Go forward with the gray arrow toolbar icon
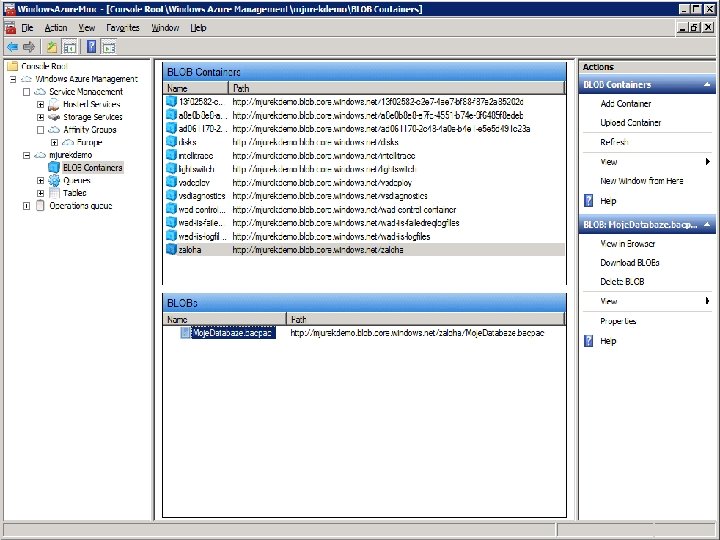Viewport: 720px width, 540px height. click(x=29, y=46)
